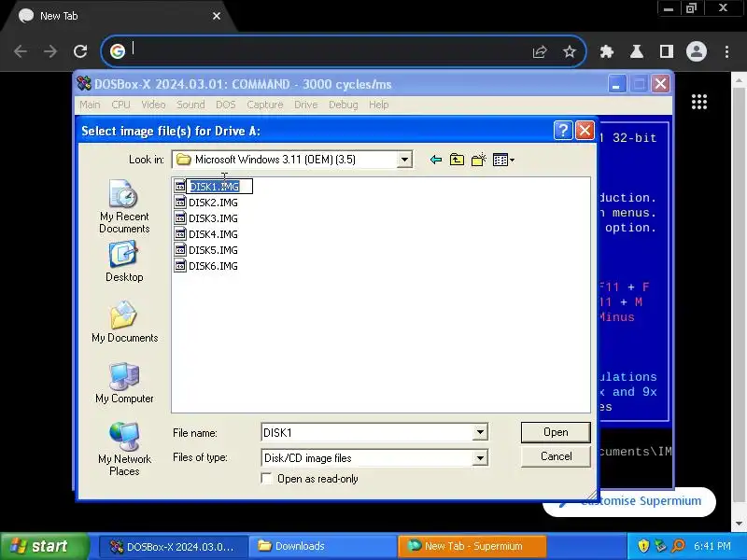The width and height of the screenshot is (747, 560).
Task: Go back to the last folder visited
Action: pyautogui.click(x=435, y=160)
